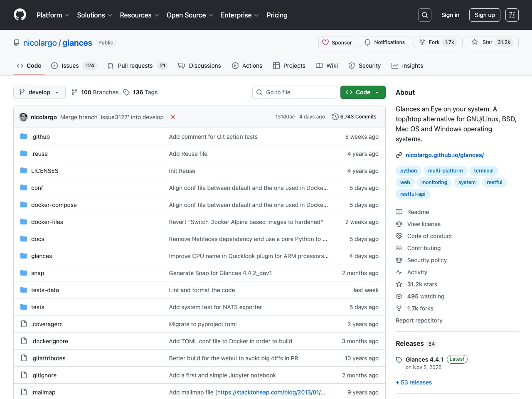Select the python topic badge

pos(408,170)
